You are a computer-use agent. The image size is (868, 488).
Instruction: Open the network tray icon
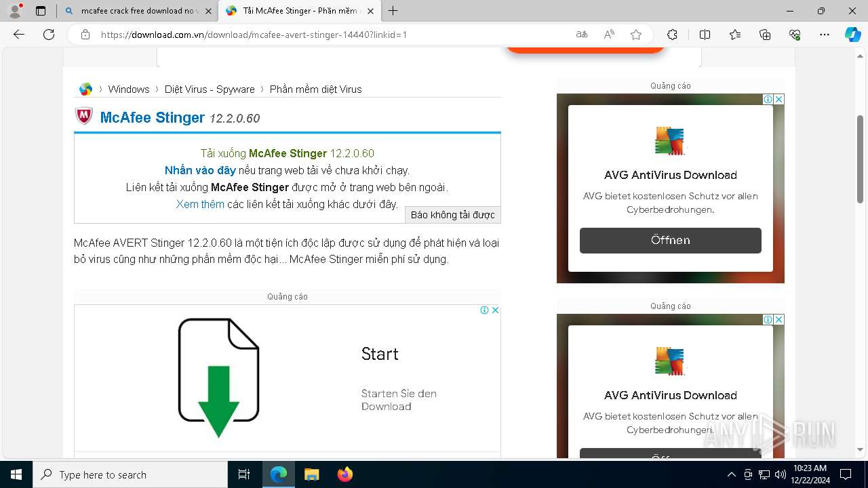(764, 474)
